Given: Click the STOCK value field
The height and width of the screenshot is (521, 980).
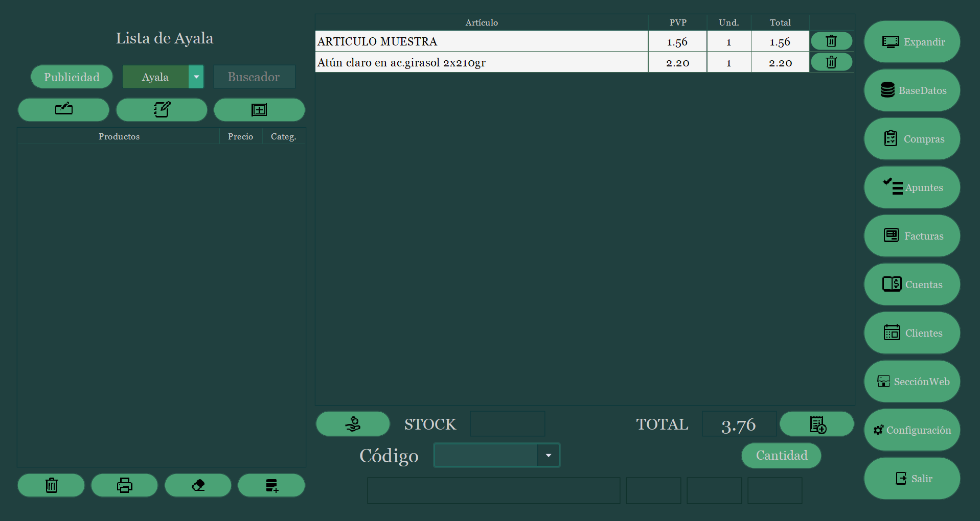Looking at the screenshot, I should (508, 424).
